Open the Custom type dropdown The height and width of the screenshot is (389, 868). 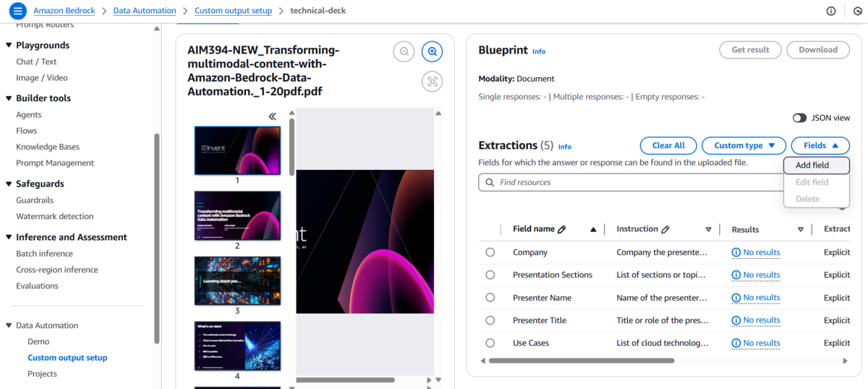pyautogui.click(x=744, y=145)
